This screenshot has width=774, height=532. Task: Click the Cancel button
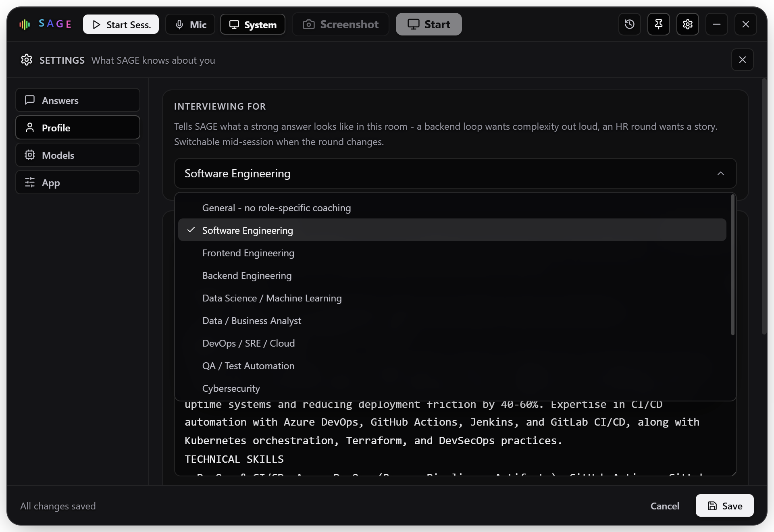[x=665, y=506]
